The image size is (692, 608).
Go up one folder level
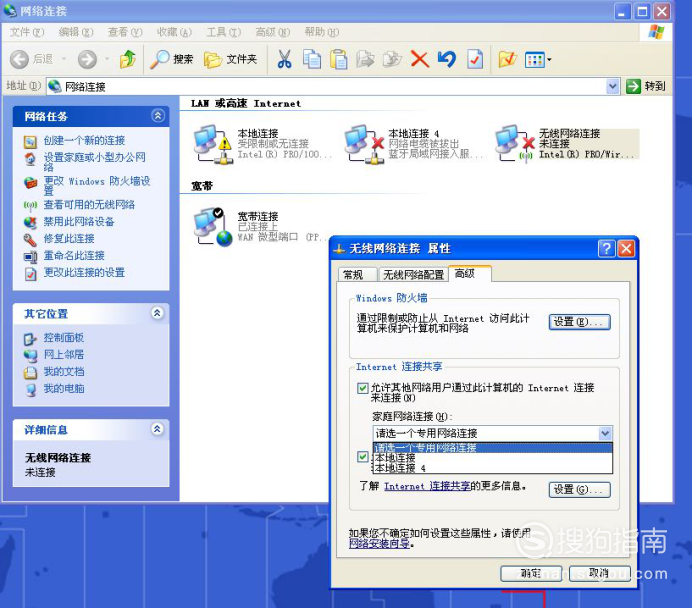(x=128, y=59)
